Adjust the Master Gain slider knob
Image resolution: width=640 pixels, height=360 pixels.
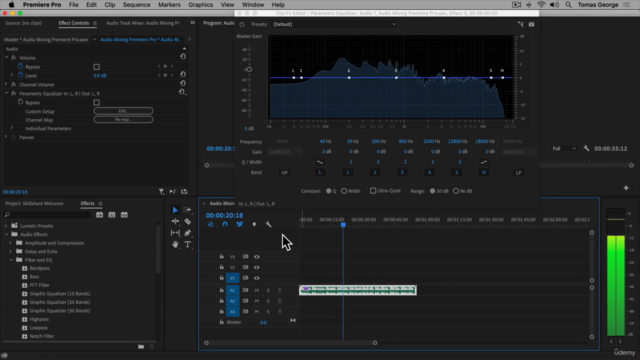tap(249, 69)
